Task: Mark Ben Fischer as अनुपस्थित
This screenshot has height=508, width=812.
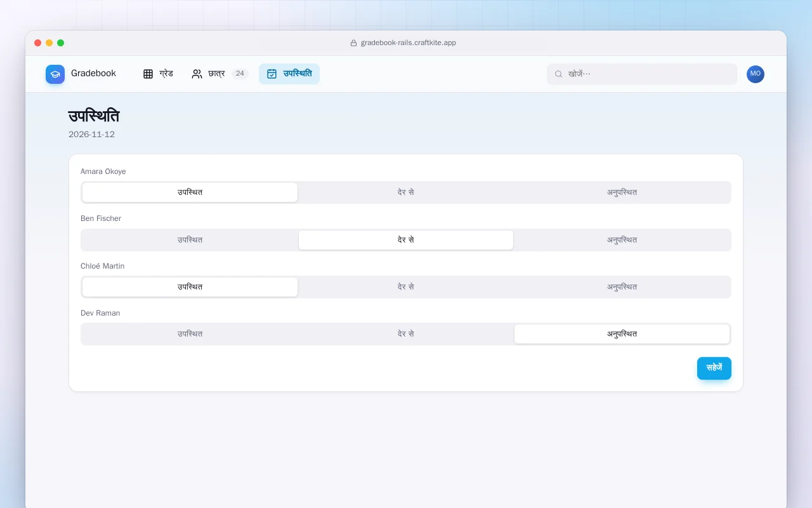Action: point(622,240)
